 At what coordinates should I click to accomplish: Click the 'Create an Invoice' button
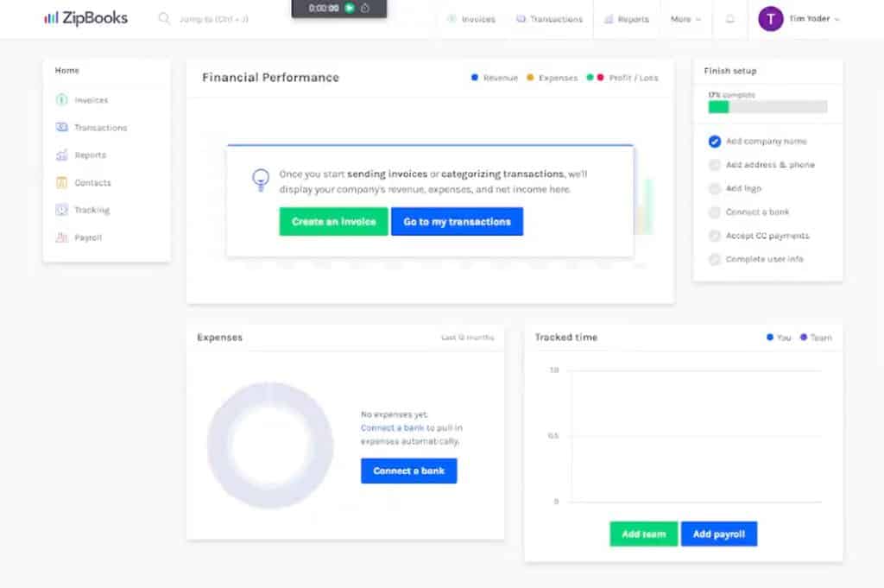point(333,221)
